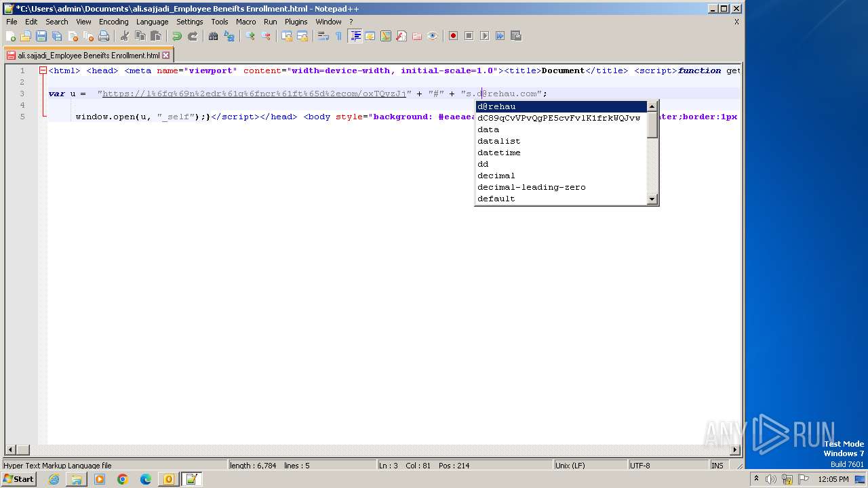Image resolution: width=868 pixels, height=488 pixels.
Task: Toggle synchronized vertical scrolling
Action: (286, 36)
